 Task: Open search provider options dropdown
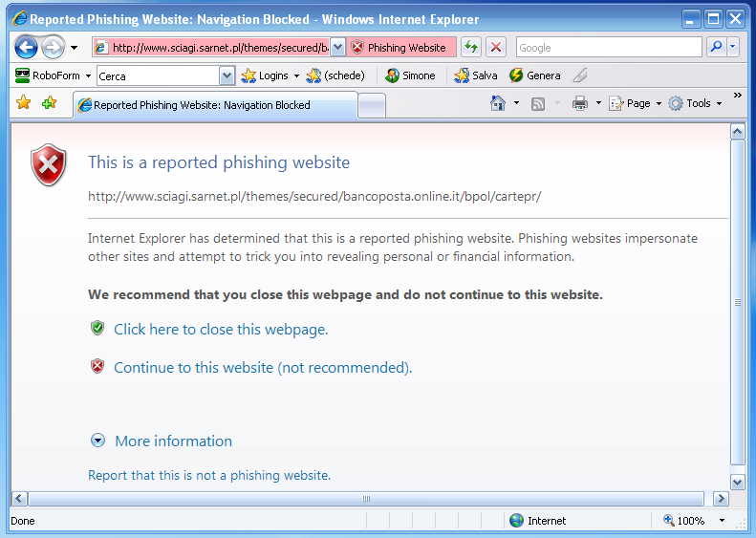tap(733, 47)
